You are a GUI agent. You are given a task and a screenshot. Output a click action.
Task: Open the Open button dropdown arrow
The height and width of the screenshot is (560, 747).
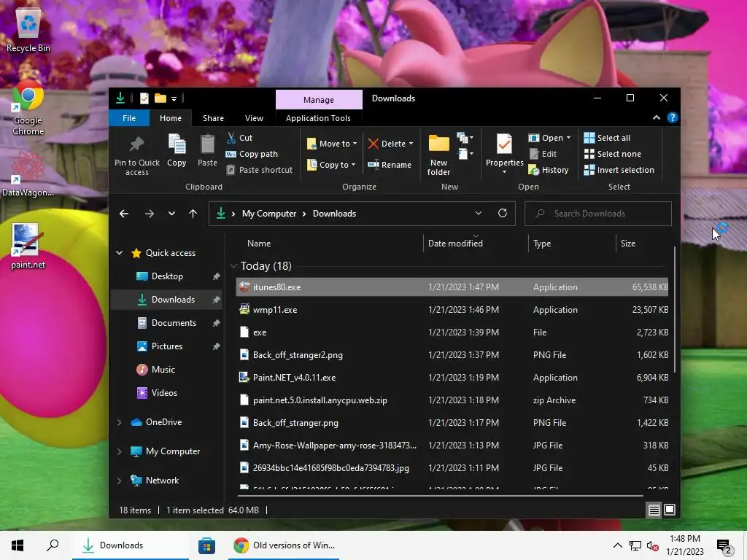[x=568, y=138]
